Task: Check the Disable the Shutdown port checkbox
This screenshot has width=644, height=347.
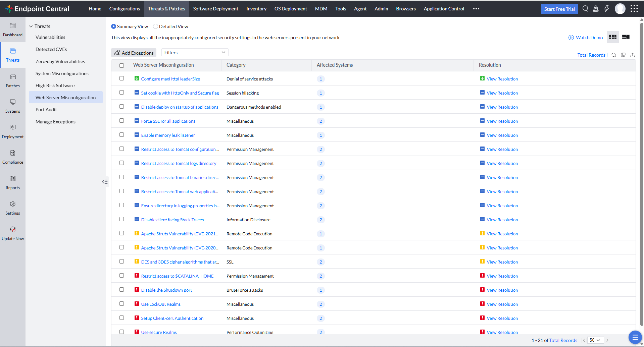Action: [x=121, y=290]
